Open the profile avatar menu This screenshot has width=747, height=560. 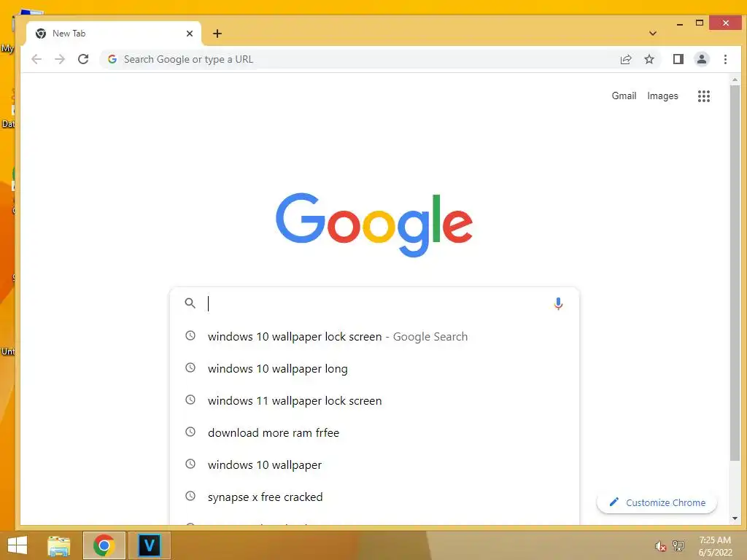(x=702, y=59)
